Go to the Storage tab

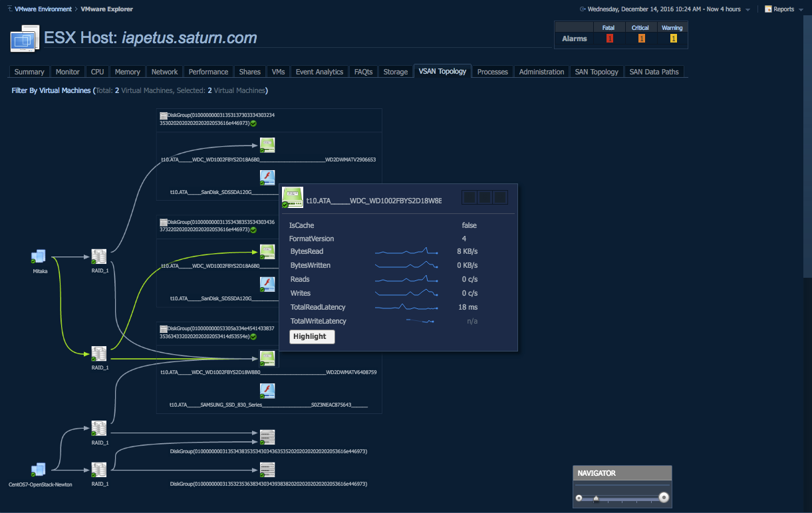pyautogui.click(x=396, y=72)
